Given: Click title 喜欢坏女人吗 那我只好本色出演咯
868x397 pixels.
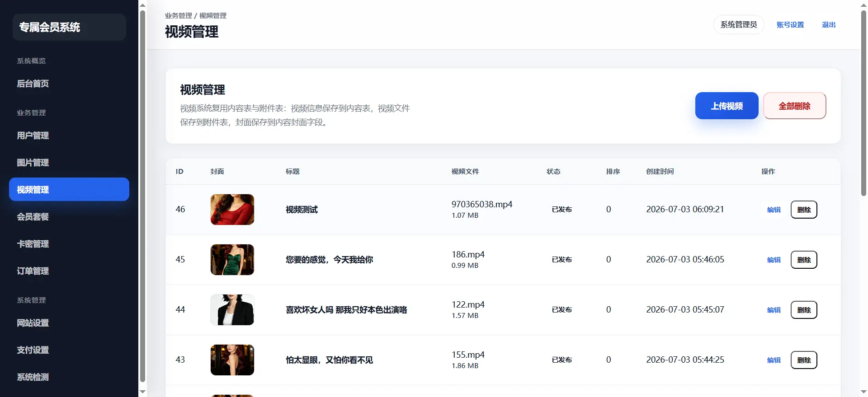Looking at the screenshot, I should pos(346,310).
